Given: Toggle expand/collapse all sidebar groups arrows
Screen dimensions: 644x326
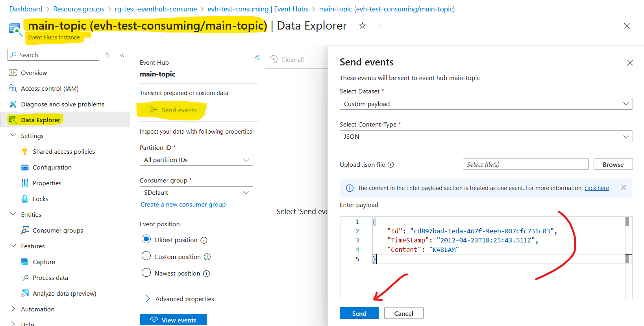Looking at the screenshot, I should (107, 55).
